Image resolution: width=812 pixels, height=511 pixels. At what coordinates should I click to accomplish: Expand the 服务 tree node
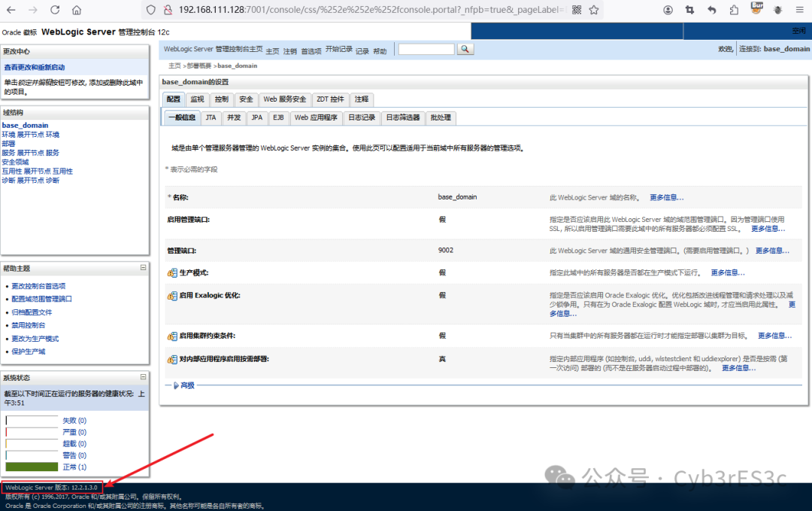[31, 153]
